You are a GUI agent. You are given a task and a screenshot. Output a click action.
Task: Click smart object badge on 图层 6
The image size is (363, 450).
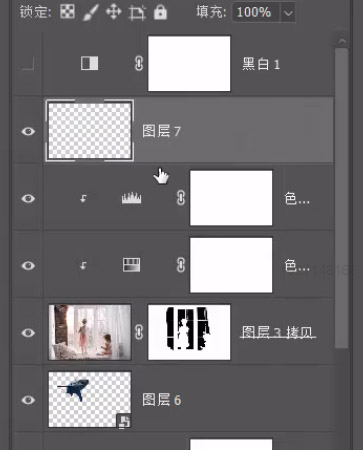(124, 421)
